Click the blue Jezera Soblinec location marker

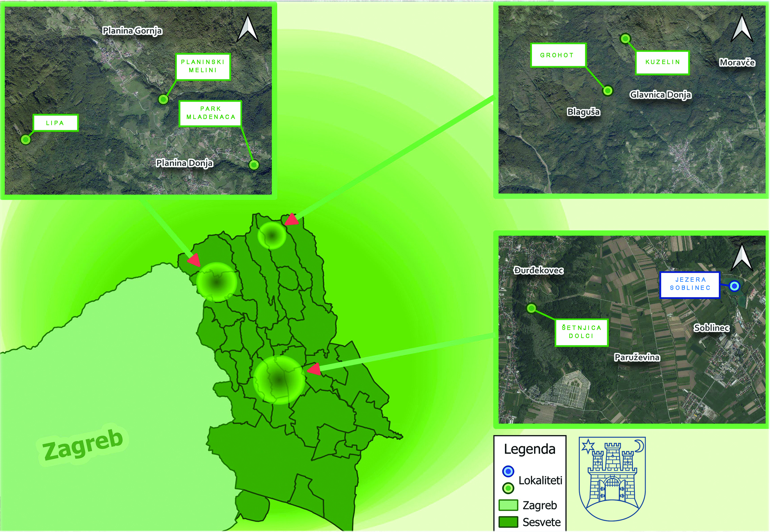734,286
